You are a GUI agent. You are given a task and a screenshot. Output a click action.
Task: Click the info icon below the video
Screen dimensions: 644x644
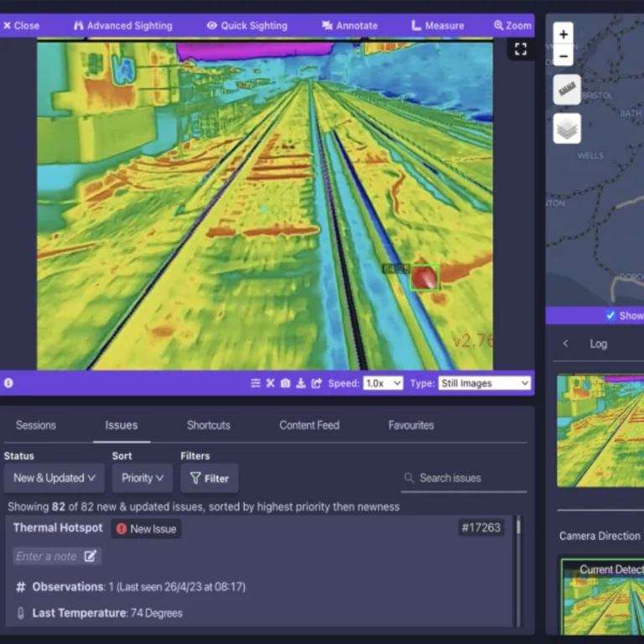8,383
